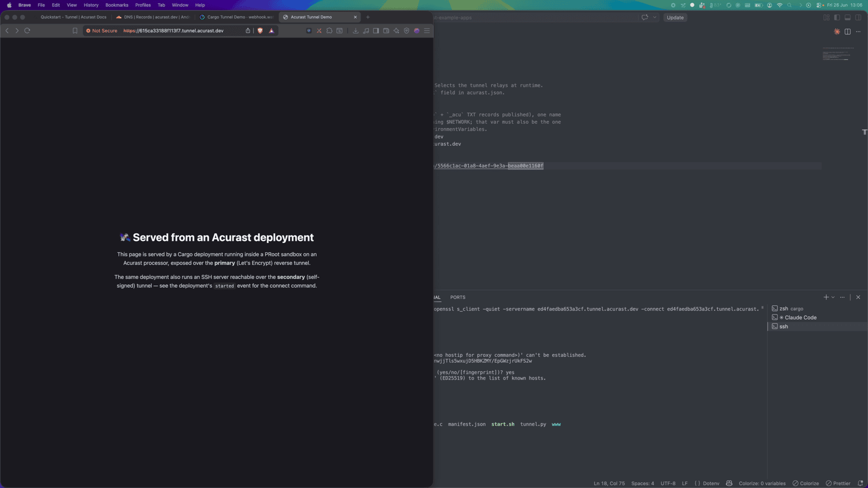Click the Update button in editor

coord(675,17)
